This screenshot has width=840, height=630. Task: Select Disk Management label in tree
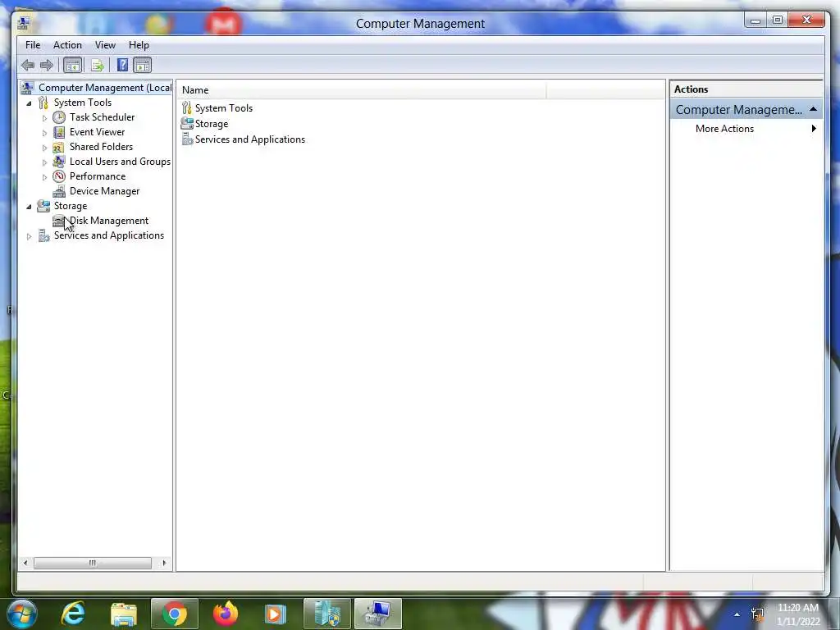tap(109, 221)
